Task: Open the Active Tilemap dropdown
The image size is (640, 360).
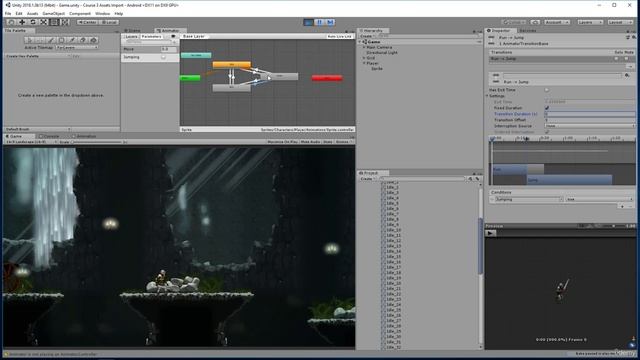Action: pos(77,47)
